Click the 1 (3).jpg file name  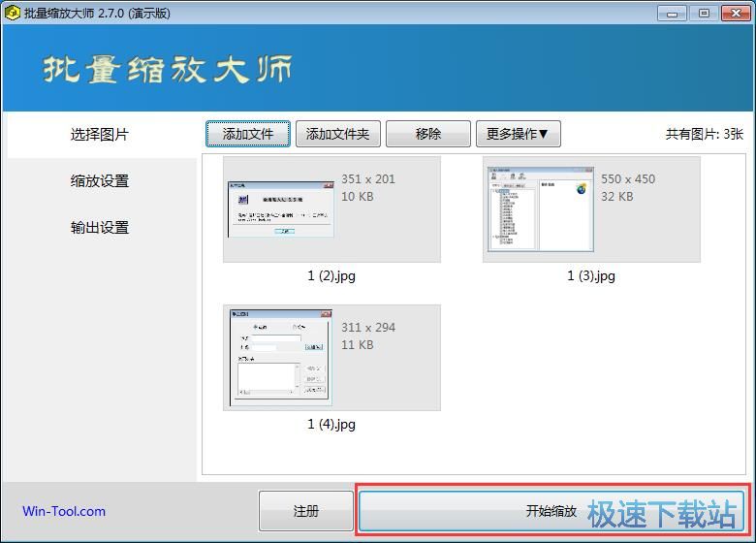[x=591, y=275]
